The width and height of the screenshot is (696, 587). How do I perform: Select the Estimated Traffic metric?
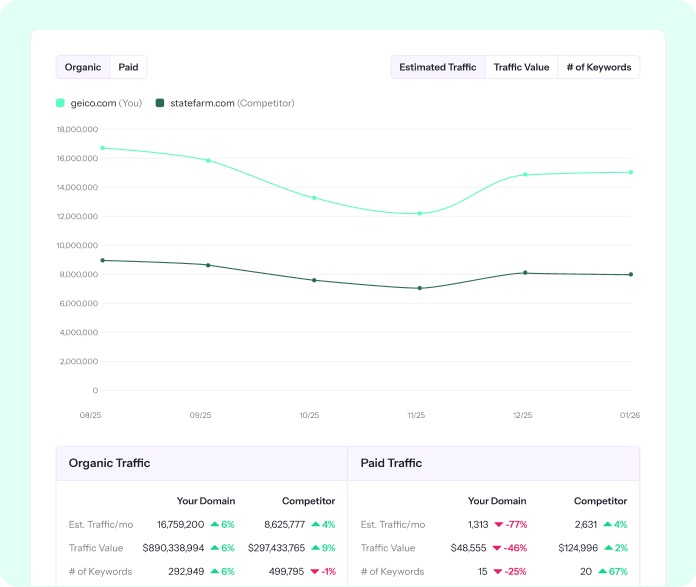(x=438, y=67)
